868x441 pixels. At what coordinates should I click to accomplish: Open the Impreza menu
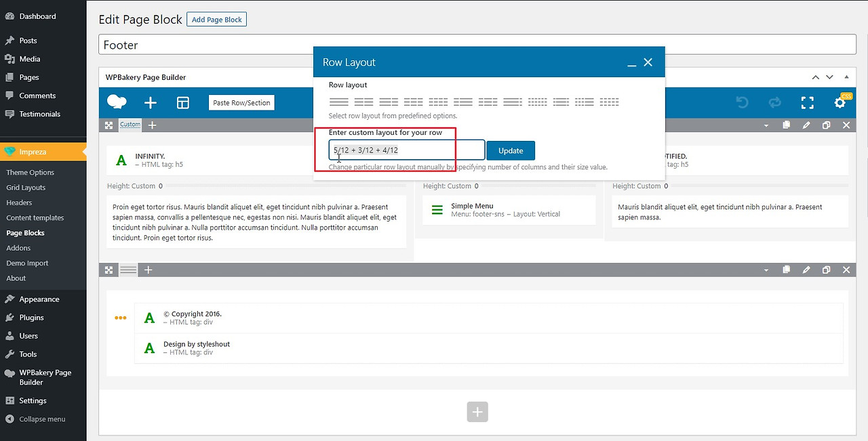(43, 152)
